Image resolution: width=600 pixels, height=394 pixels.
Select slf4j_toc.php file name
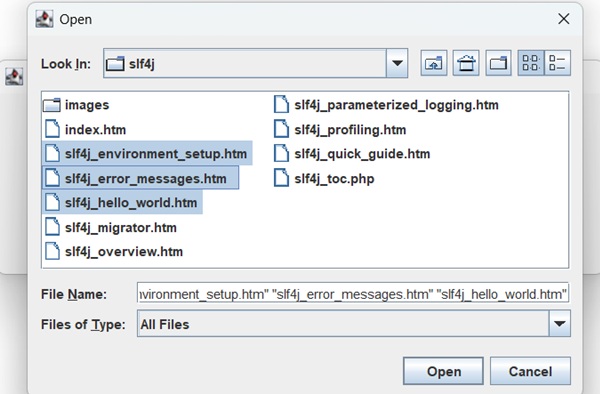(334, 179)
